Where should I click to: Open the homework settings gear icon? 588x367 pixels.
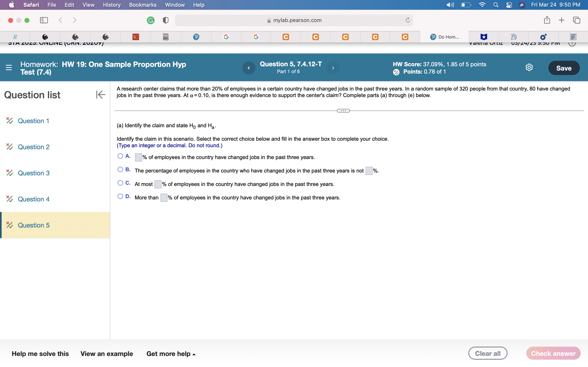tap(529, 67)
